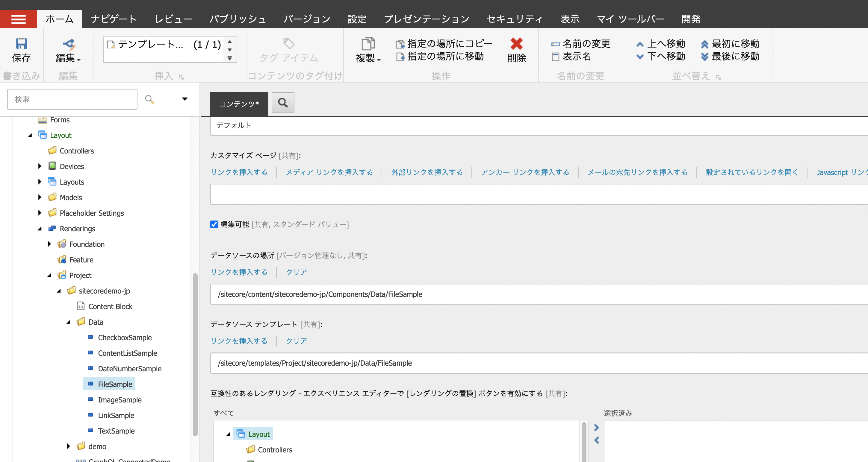Expand the demo folder node

(68, 446)
